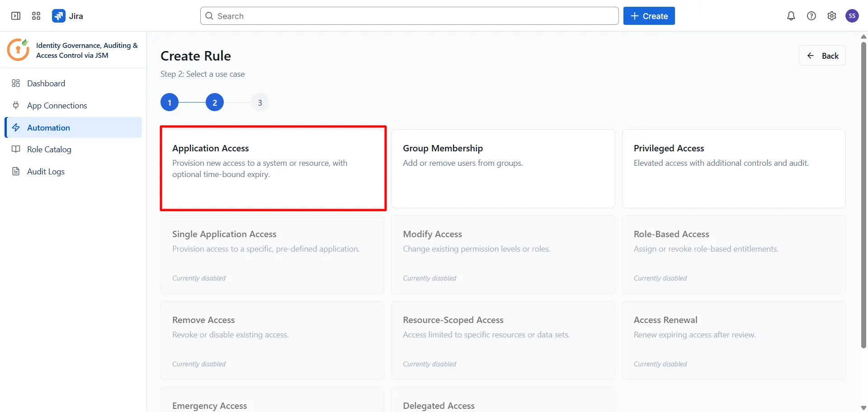Open Dashboard in the sidebar
Image resolution: width=868 pixels, height=412 pixels.
tap(73, 83)
